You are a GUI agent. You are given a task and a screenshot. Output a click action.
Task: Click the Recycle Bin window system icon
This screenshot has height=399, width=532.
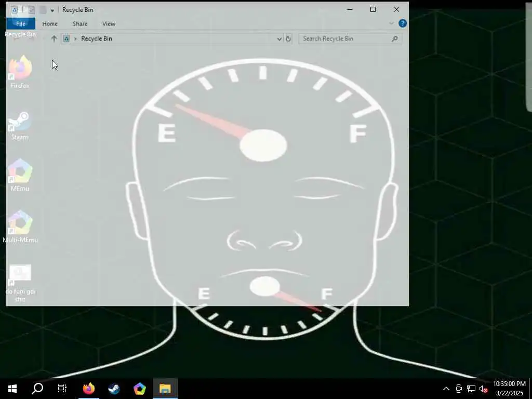click(x=14, y=10)
